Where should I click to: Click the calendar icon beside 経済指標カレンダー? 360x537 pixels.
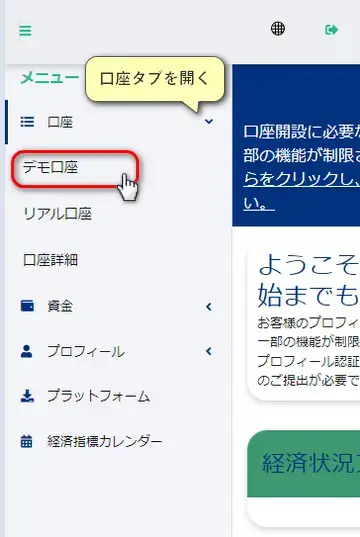(27, 441)
